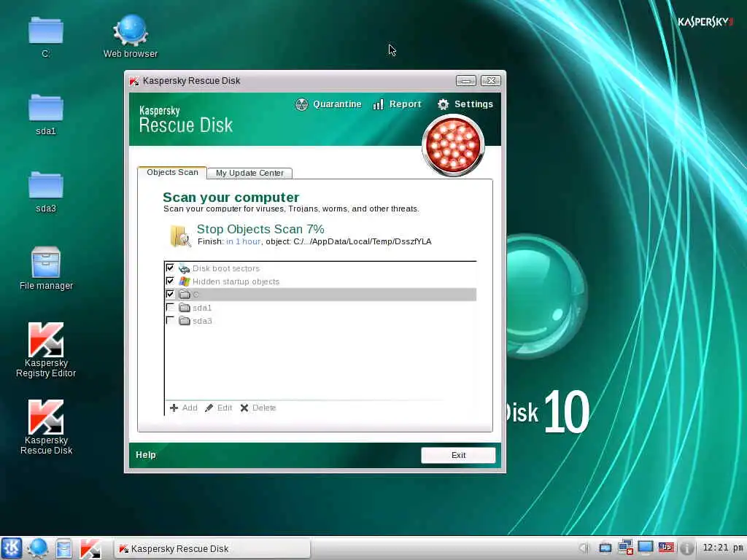Click the red protection status indicator
This screenshot has width=747, height=560.
pyautogui.click(x=453, y=145)
